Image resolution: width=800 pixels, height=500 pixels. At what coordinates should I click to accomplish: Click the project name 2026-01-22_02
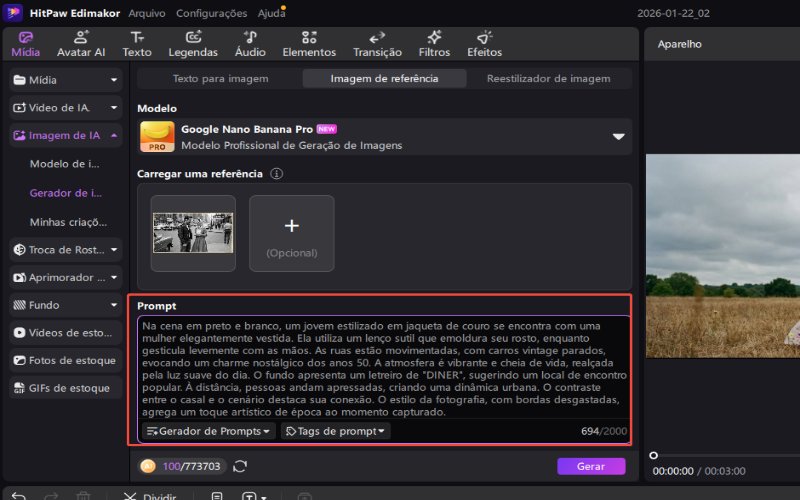(x=673, y=13)
